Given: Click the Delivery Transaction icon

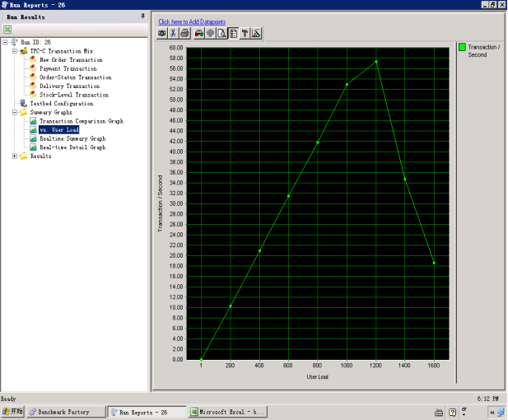Looking at the screenshot, I should click(x=33, y=86).
